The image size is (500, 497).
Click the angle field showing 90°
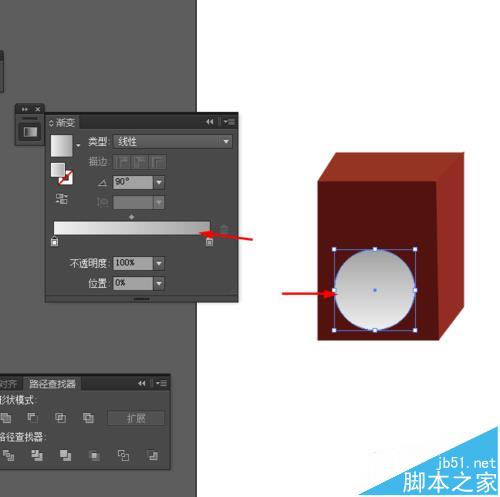pos(133,182)
